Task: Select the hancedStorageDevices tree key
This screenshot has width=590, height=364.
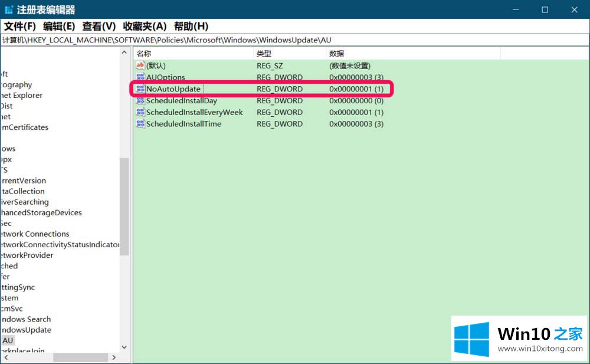Action: click(41, 213)
